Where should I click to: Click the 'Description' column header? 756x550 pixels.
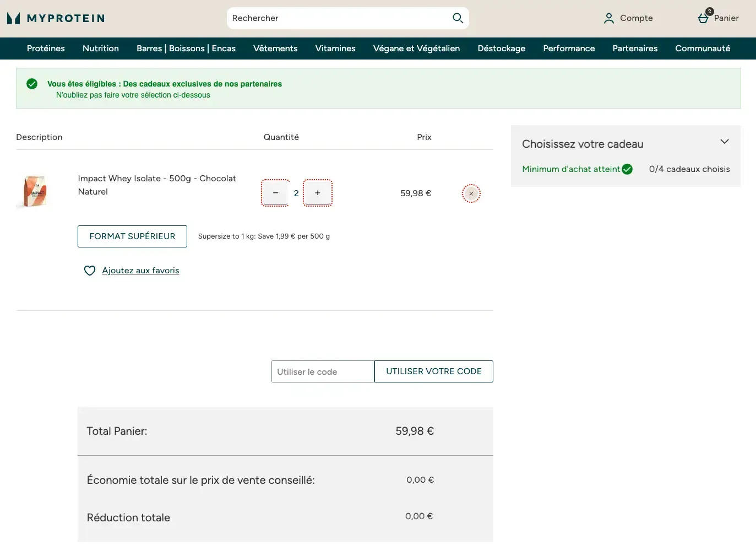tap(39, 137)
